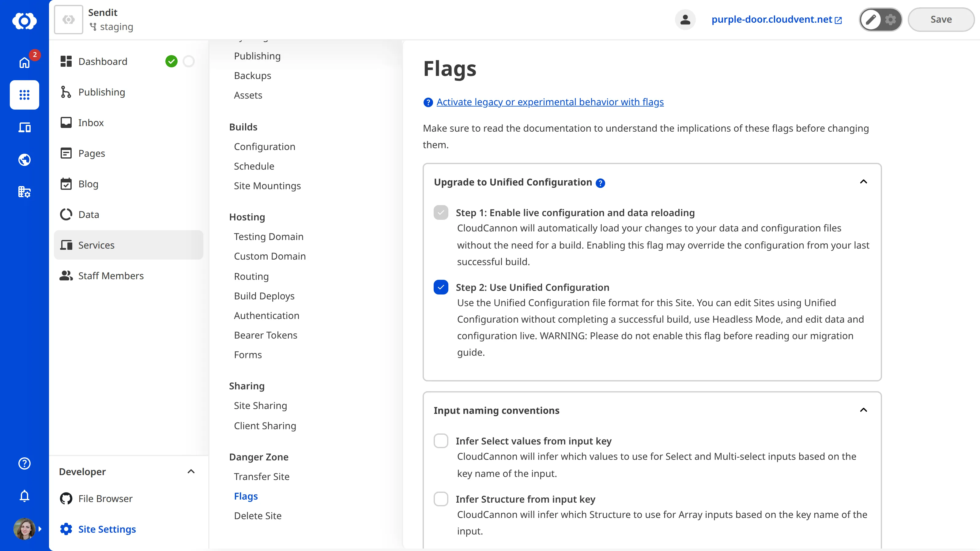
Task: Click the Inbox tray icon
Action: [66, 122]
